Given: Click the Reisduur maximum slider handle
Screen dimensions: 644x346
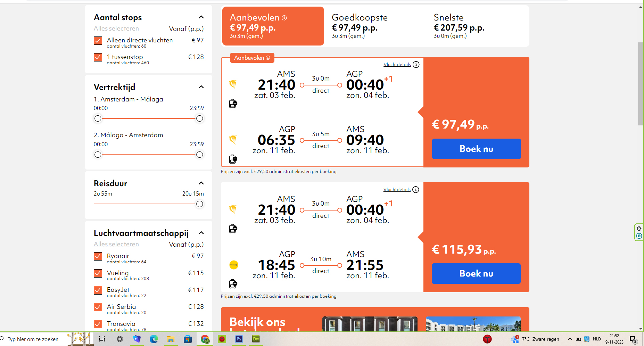Looking at the screenshot, I should point(200,204).
